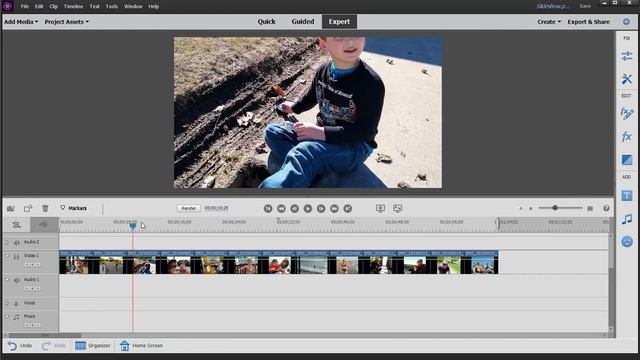Open the Add Media dropdown
The image size is (640, 360).
tap(21, 22)
